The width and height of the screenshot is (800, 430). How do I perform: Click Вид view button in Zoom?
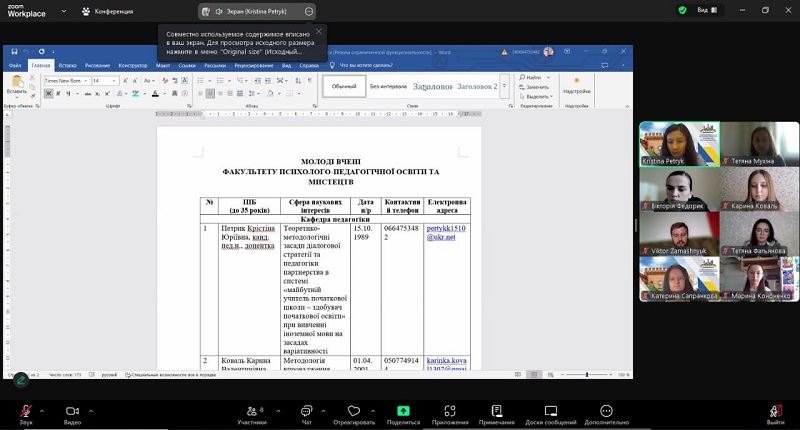point(706,10)
